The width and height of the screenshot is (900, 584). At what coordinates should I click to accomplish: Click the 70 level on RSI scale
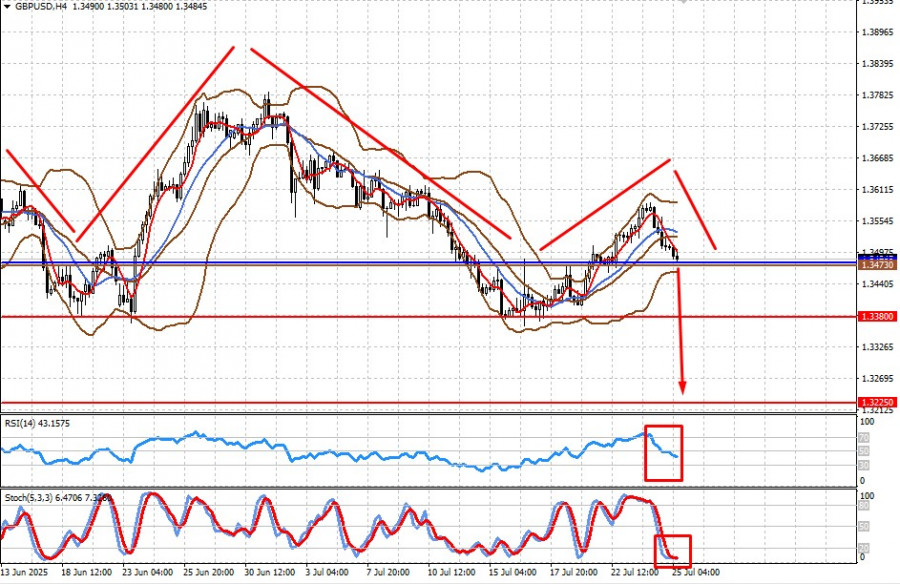pos(864,438)
